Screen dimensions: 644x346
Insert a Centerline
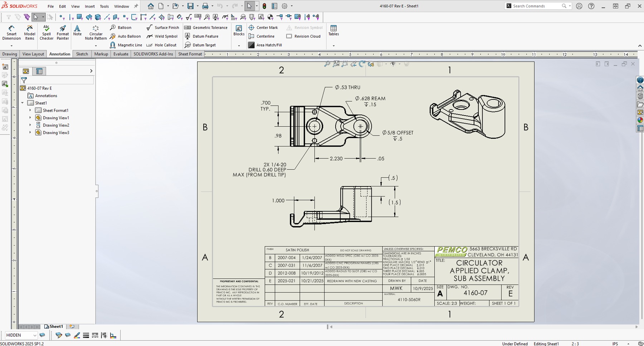click(262, 36)
